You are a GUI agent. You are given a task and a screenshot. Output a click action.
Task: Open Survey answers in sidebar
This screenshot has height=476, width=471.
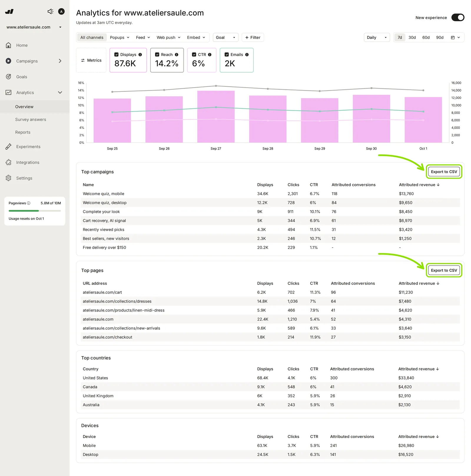(x=31, y=120)
